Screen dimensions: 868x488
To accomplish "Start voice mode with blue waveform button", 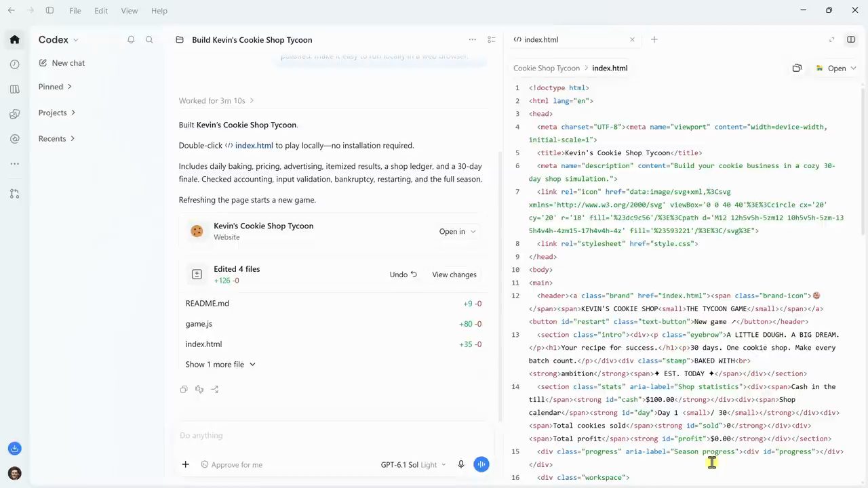I will 481,464.
